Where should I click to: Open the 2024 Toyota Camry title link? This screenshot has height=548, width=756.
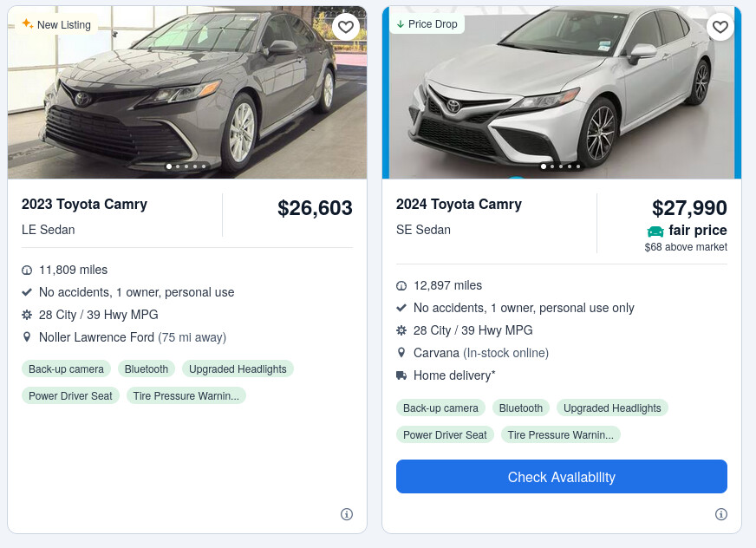coord(459,205)
